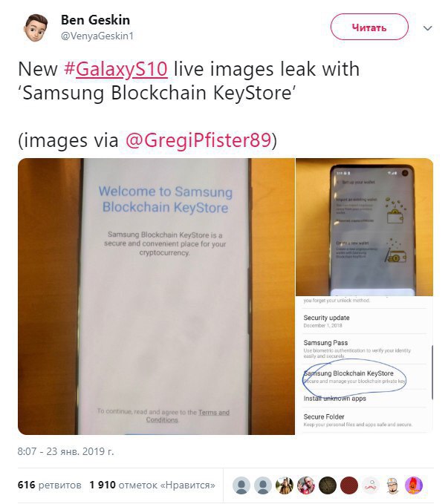This screenshot has width=448, height=504.
Task: View the 616 ретвитов list
Action: point(49,485)
